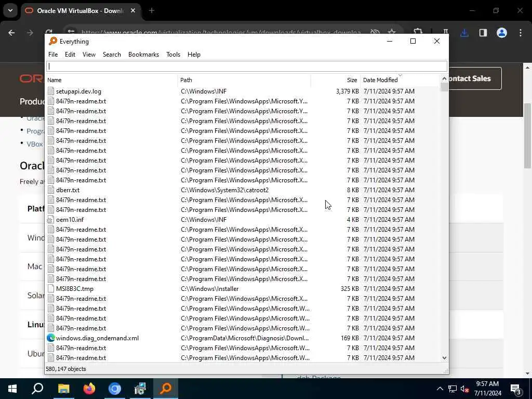Image resolution: width=532 pixels, height=399 pixels.
Task: Open the File menu in Everything
Action: click(x=53, y=54)
